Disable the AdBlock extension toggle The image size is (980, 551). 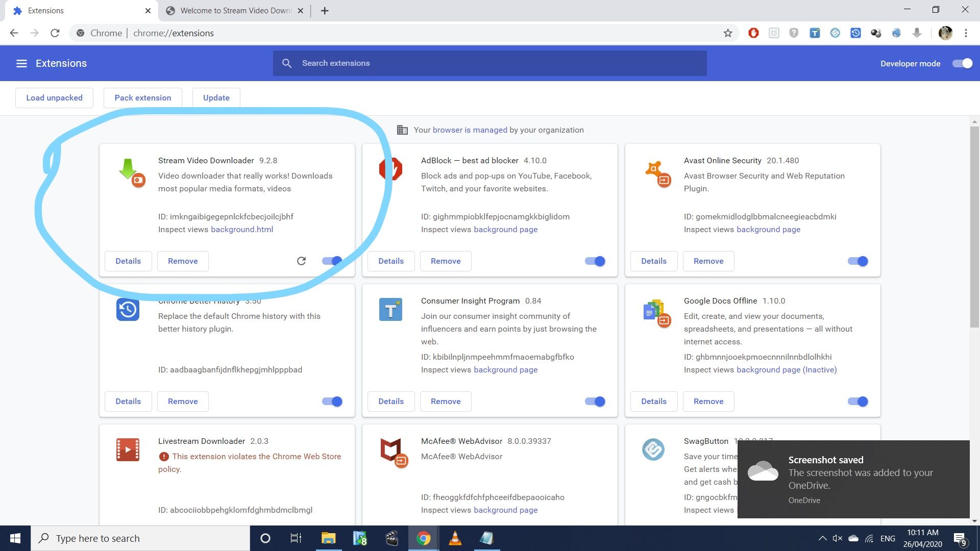click(x=595, y=261)
